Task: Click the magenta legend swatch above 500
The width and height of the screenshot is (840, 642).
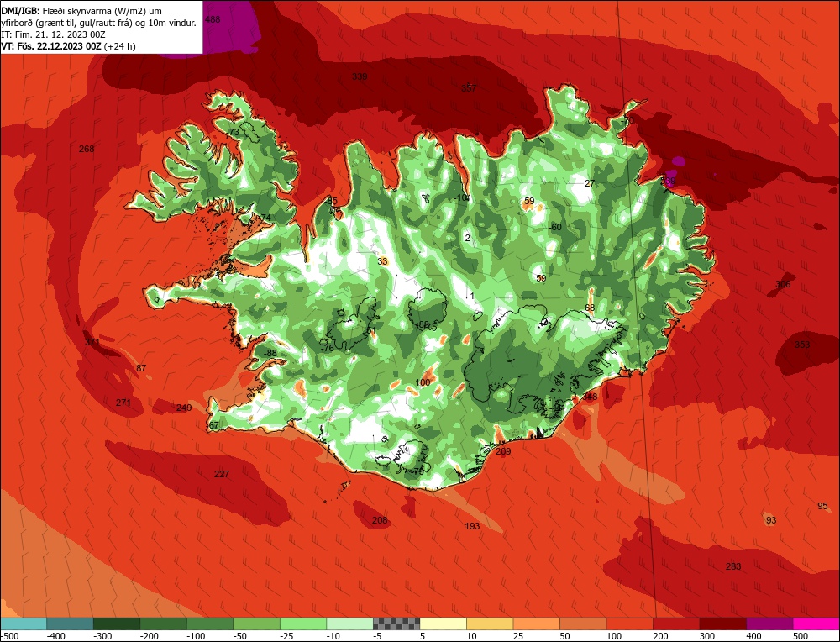Action: click(x=816, y=624)
